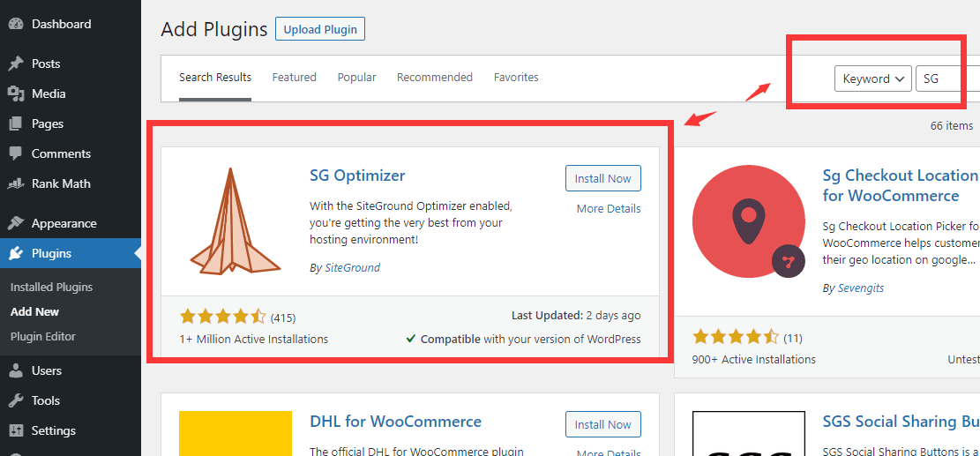The width and height of the screenshot is (980, 456).
Task: Select Add New plugin submenu item
Action: (35, 311)
